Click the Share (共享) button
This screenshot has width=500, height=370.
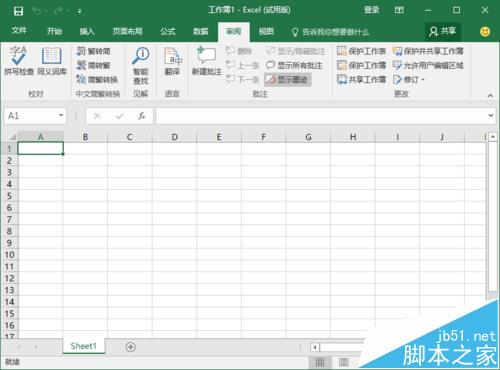pyautogui.click(x=443, y=31)
